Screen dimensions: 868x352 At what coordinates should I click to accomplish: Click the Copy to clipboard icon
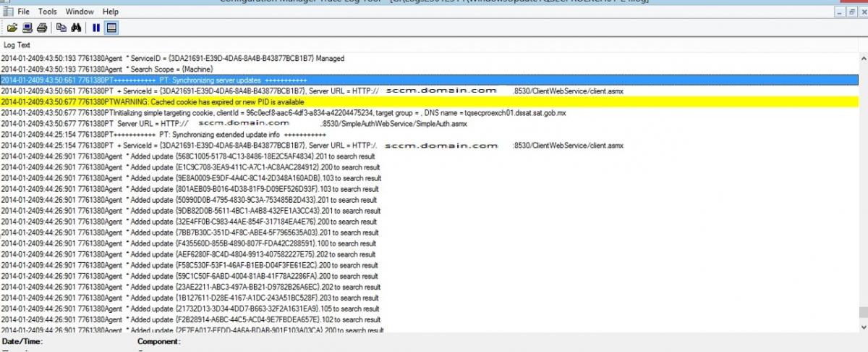pos(61,28)
